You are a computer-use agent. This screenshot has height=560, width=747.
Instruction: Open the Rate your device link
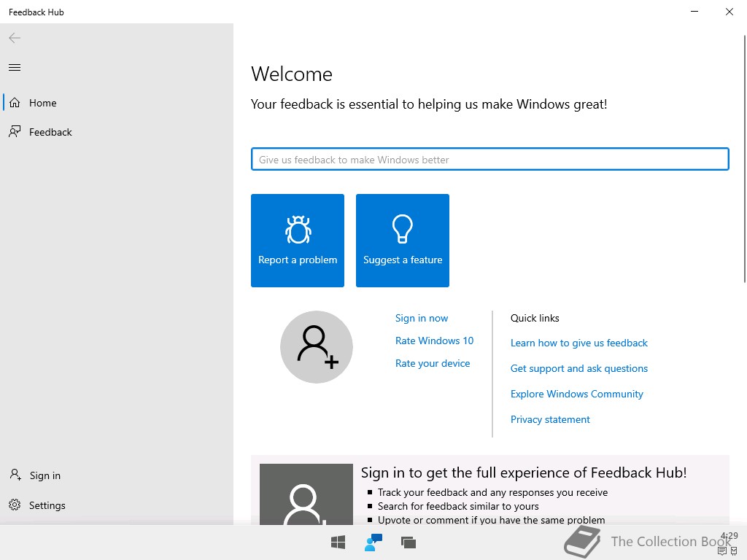(x=433, y=363)
